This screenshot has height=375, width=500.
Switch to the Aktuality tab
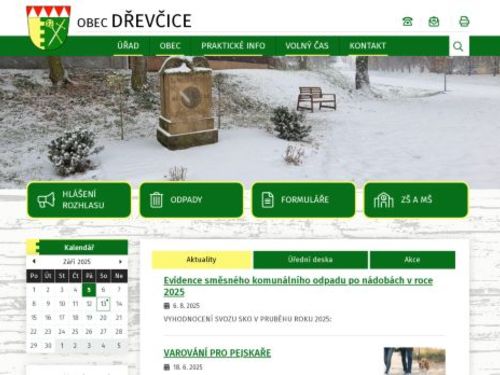coord(201,260)
